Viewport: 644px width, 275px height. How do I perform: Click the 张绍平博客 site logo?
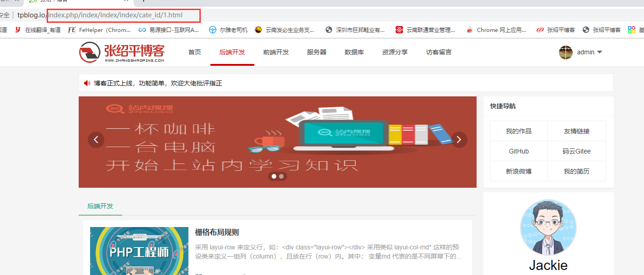(122, 53)
